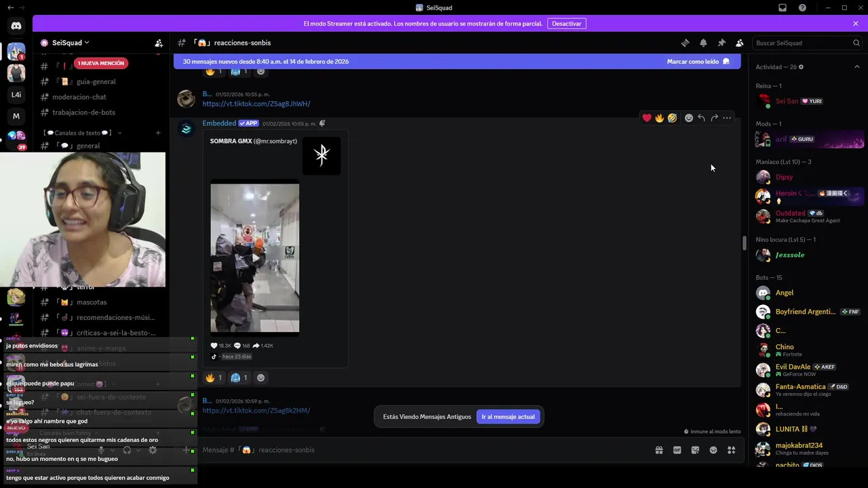Viewport: 868px width, 488px height.
Task: Open the apps launcher icon
Action: [x=731, y=450]
